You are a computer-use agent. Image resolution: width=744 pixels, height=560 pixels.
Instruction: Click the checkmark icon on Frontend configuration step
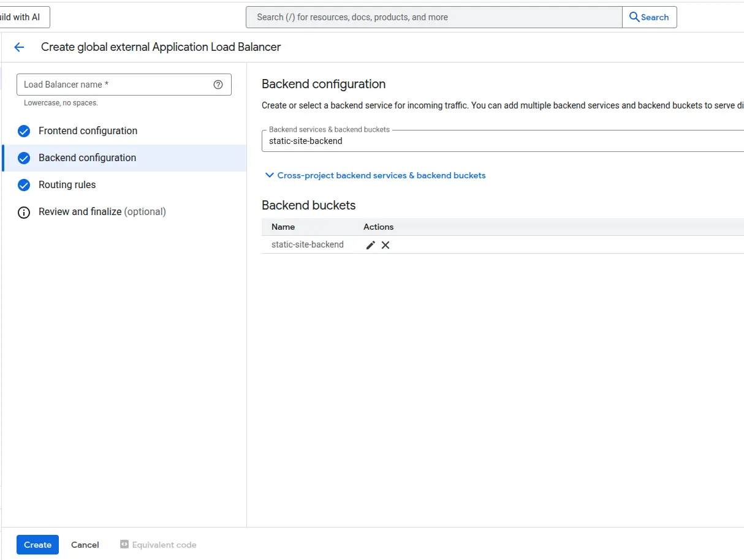click(23, 131)
